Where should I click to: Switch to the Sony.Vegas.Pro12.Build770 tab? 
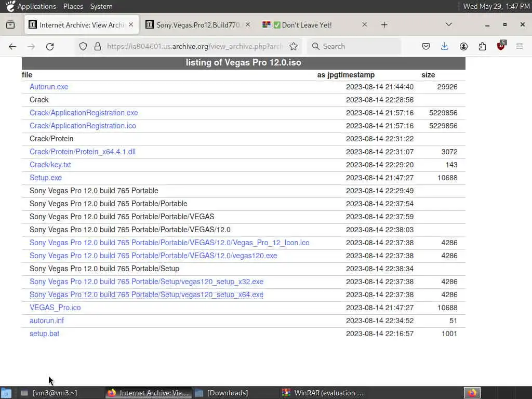(198, 25)
